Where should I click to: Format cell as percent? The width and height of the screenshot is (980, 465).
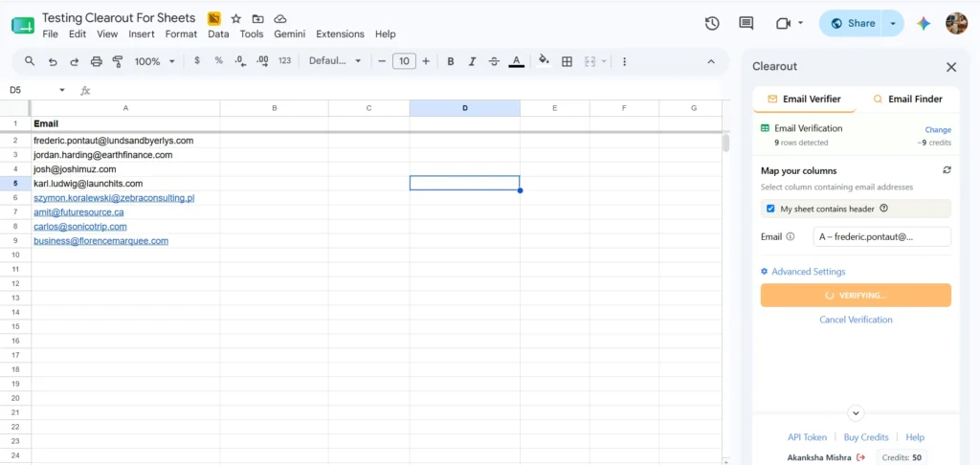[x=219, y=60]
